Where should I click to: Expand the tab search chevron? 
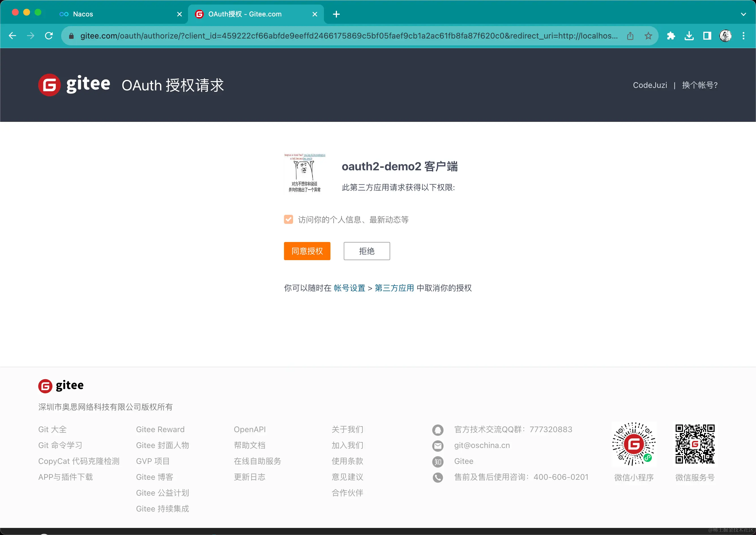pos(743,14)
